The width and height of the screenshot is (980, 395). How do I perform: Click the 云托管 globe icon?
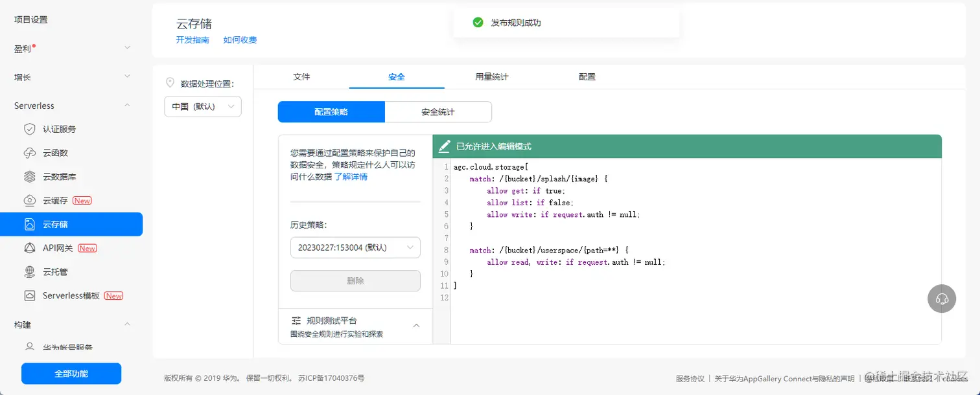[29, 272]
